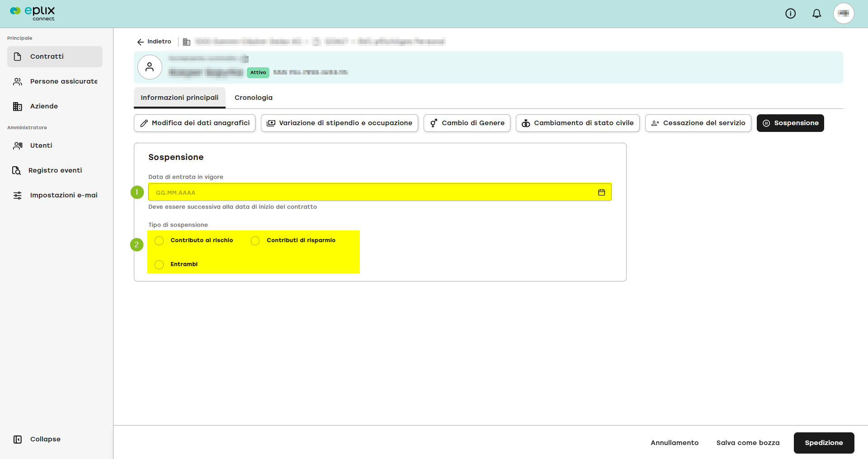
Task: Click Cessazione del servizio button
Action: pos(698,123)
